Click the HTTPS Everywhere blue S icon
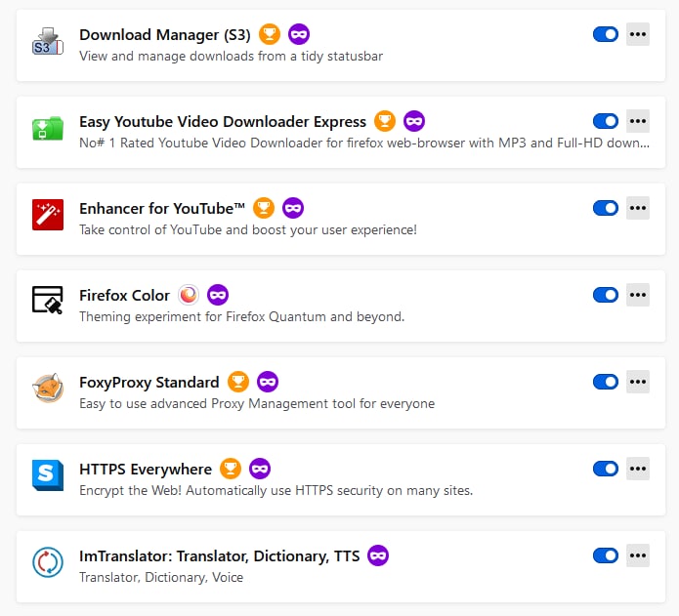The height and width of the screenshot is (616, 679). [48, 475]
